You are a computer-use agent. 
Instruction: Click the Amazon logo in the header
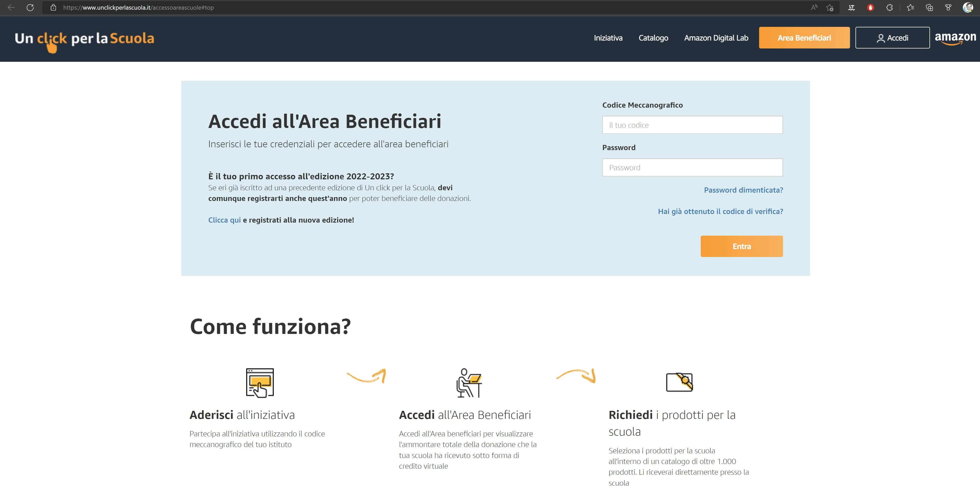[955, 38]
